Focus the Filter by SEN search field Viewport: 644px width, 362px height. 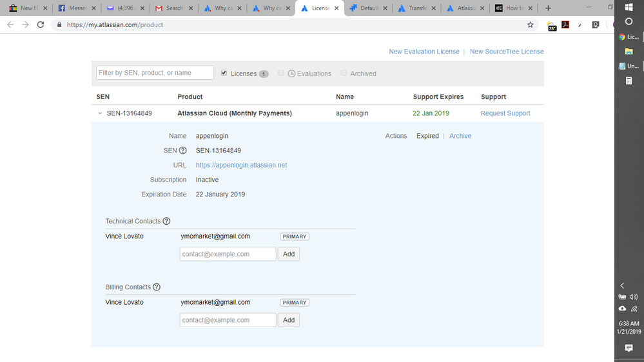[x=155, y=73]
